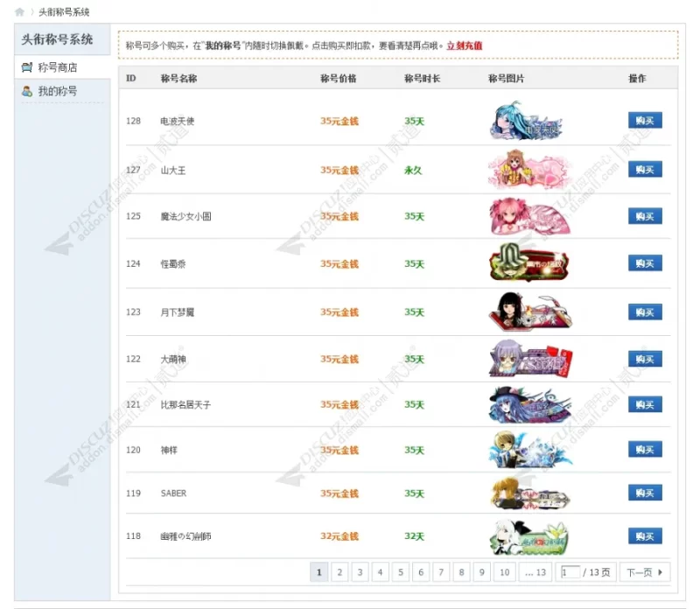Click the 幽雅の幻剧师 title badge image

pos(529,537)
